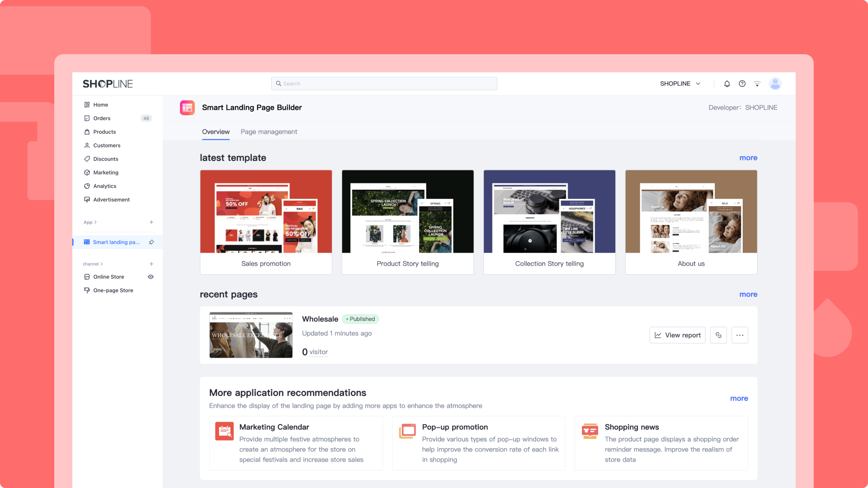Image resolution: width=868 pixels, height=488 pixels.
Task: Open Analytics in the sidebar menu
Action: 104,186
